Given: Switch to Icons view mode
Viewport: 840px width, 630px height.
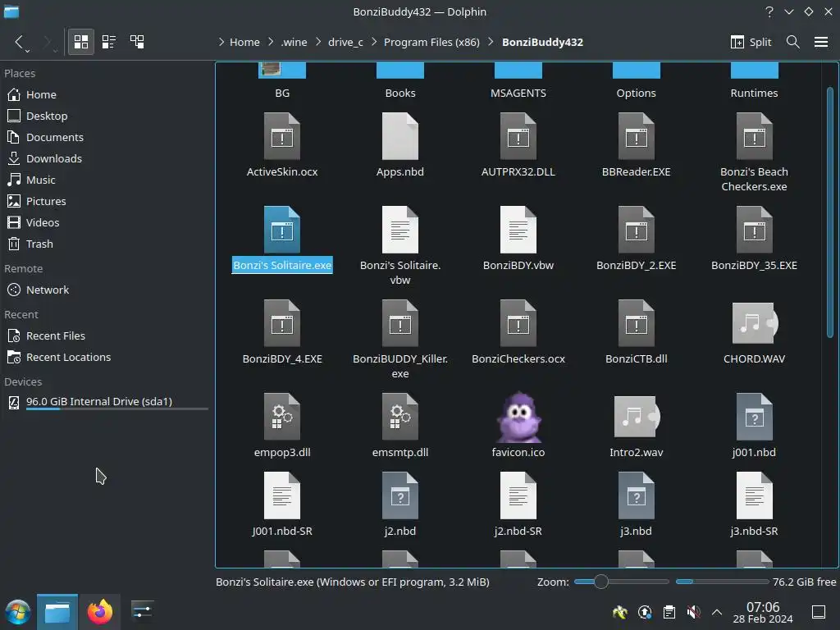Looking at the screenshot, I should click(81, 42).
